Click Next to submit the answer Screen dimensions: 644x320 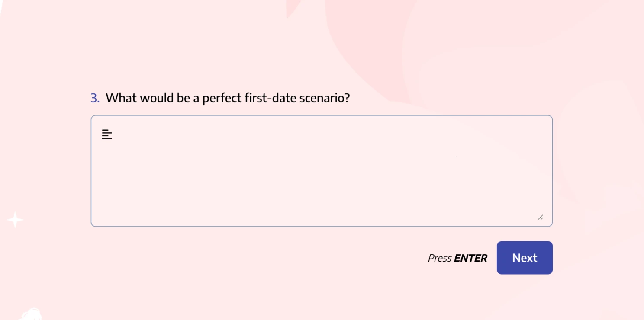coord(525,257)
